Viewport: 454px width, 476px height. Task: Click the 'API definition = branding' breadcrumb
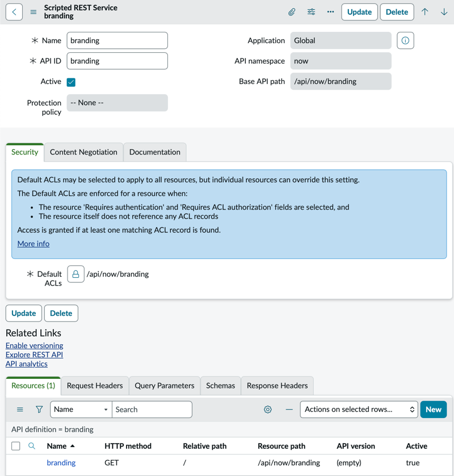coord(52,429)
